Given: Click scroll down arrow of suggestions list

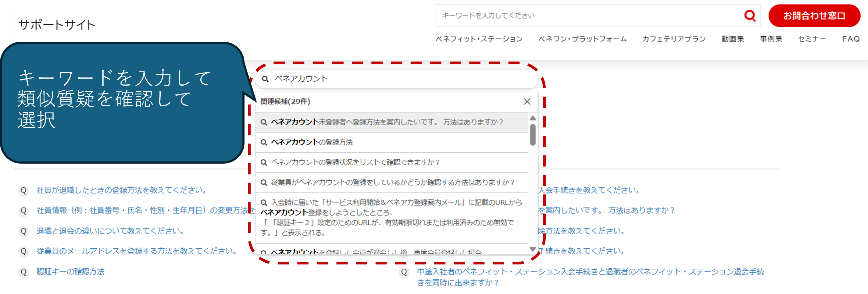Looking at the screenshot, I should pyautogui.click(x=533, y=249).
